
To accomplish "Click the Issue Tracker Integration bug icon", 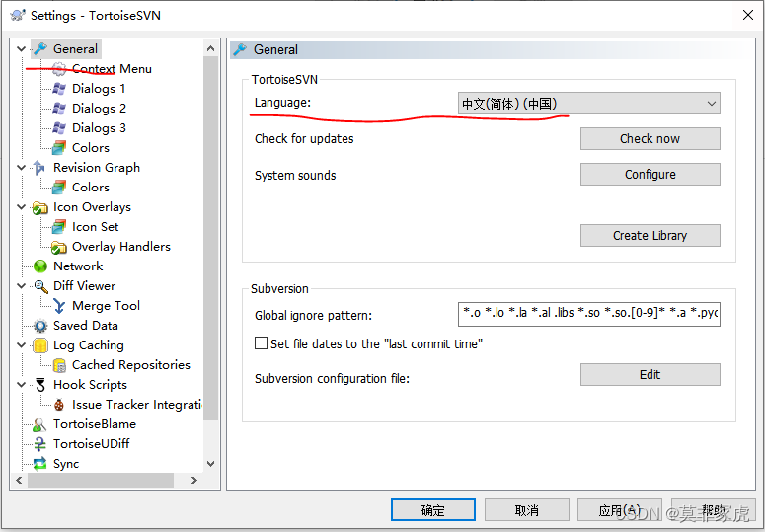I will [59, 405].
